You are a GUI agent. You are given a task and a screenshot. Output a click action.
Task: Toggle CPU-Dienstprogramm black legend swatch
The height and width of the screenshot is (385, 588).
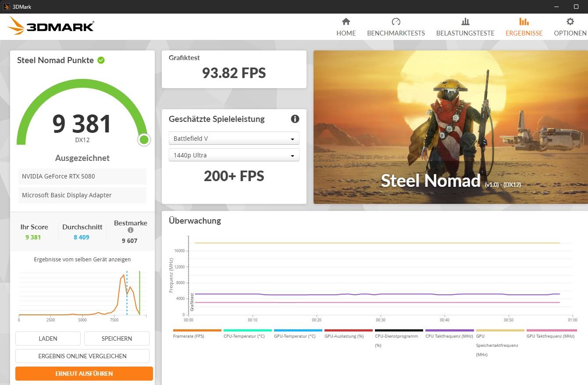coord(399,330)
